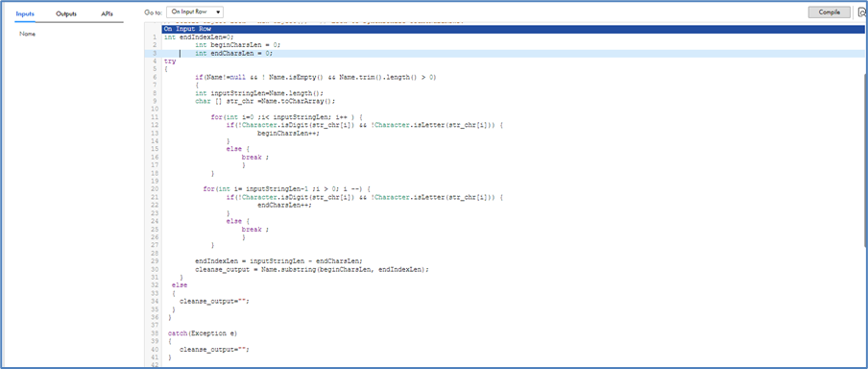
Task: Click on the try keyword line
Action: [x=170, y=61]
